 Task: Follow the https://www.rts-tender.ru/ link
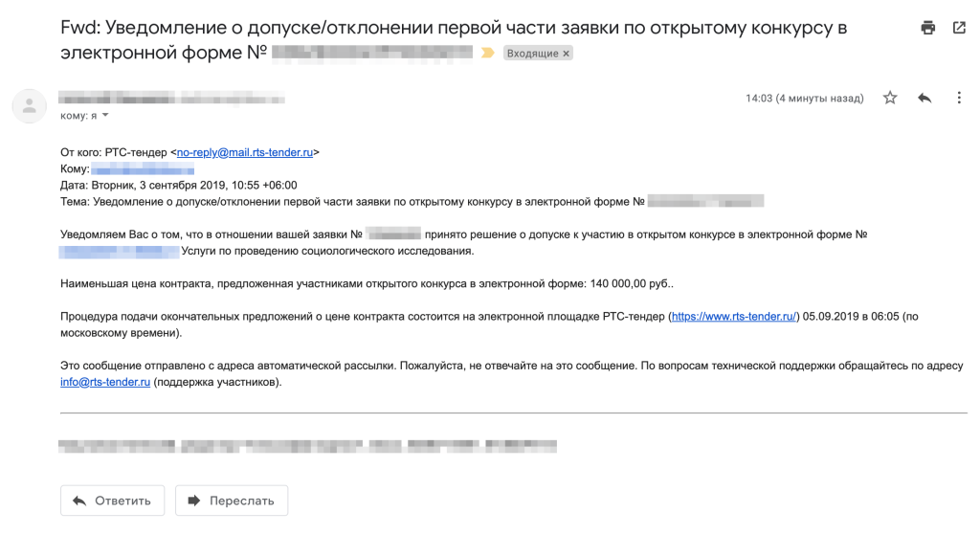coord(734,316)
